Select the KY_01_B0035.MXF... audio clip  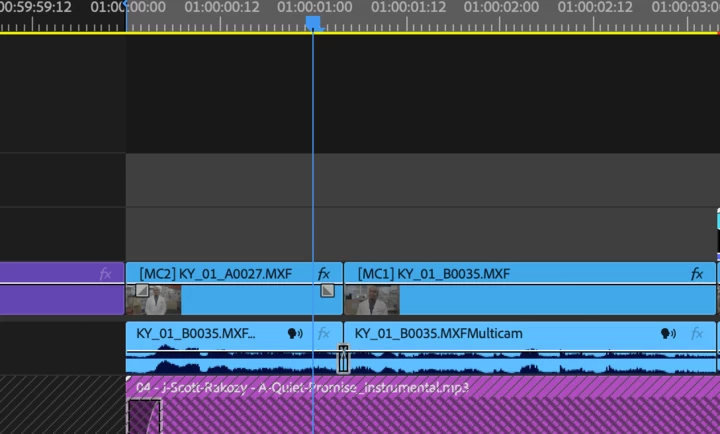pos(234,347)
